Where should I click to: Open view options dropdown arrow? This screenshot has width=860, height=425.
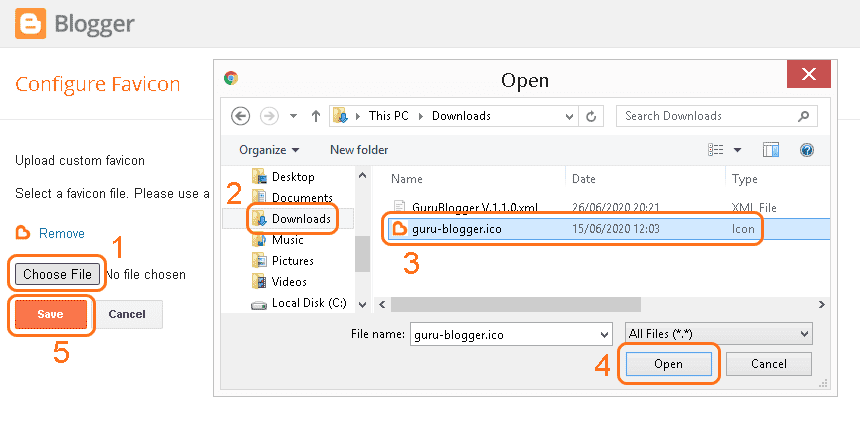coord(737,150)
